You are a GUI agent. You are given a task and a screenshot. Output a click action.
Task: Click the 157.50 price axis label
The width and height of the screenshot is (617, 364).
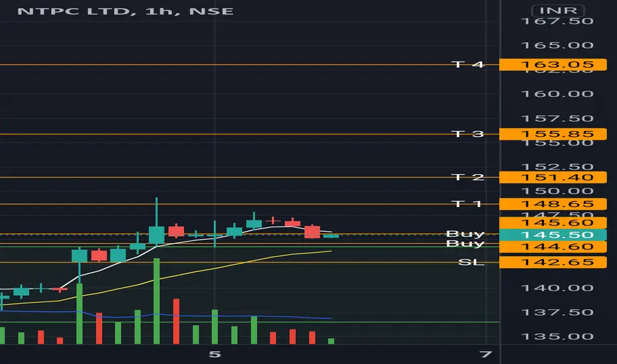pos(557,118)
